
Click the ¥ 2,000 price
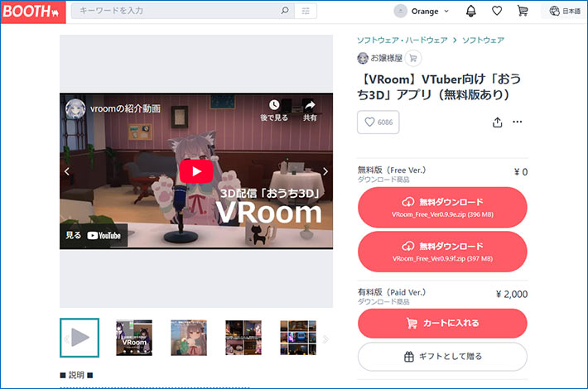[512, 294]
